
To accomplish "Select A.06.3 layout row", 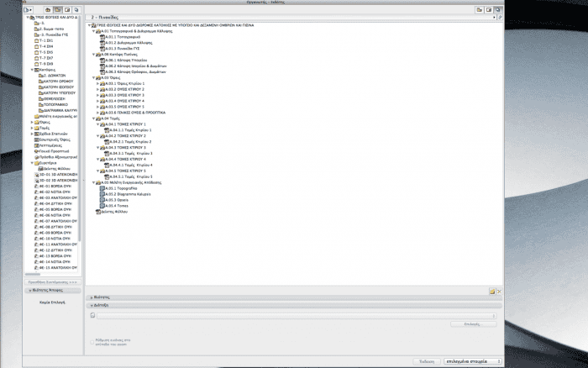I will coord(133,72).
